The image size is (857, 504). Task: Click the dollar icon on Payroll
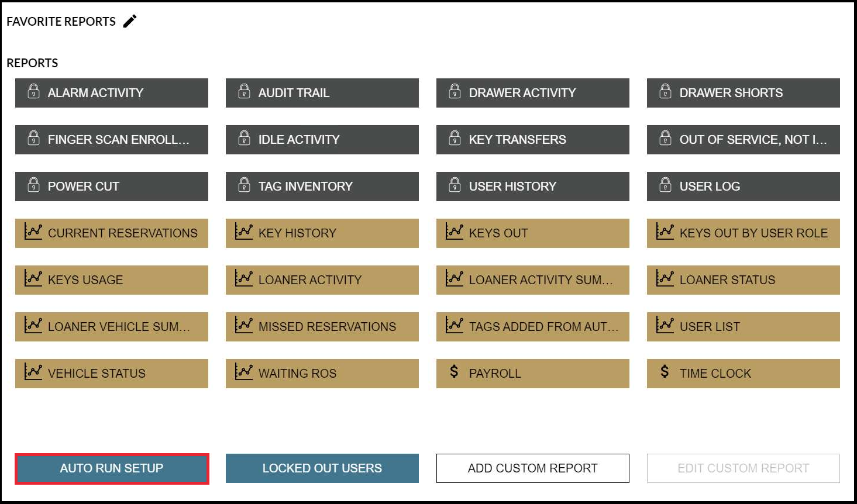coord(454,371)
